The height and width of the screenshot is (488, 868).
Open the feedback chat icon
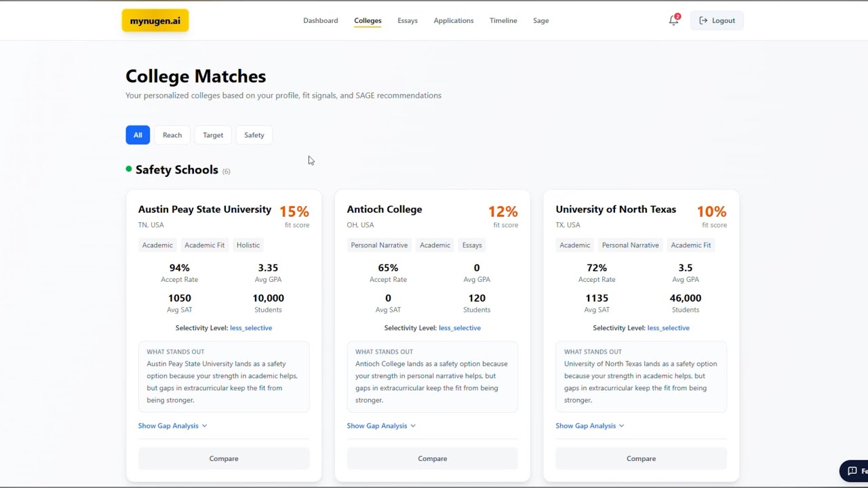(x=853, y=471)
